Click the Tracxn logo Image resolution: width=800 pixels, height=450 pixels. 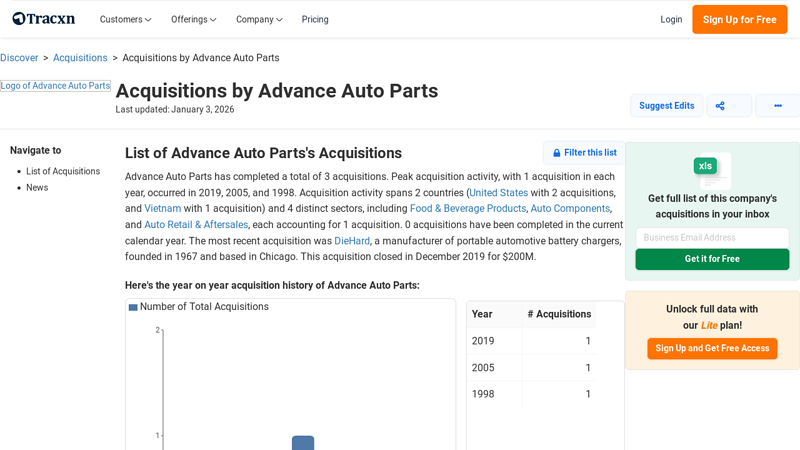(44, 19)
